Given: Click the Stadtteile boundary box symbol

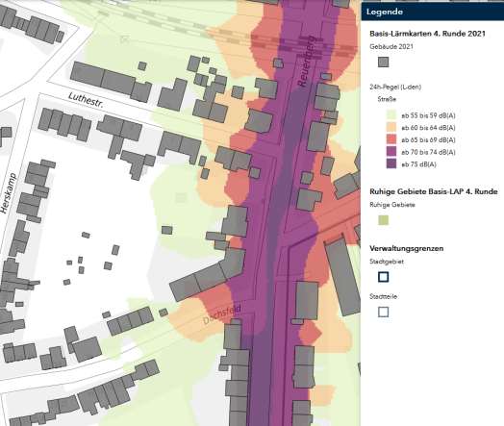Looking at the screenshot, I should point(384,312).
